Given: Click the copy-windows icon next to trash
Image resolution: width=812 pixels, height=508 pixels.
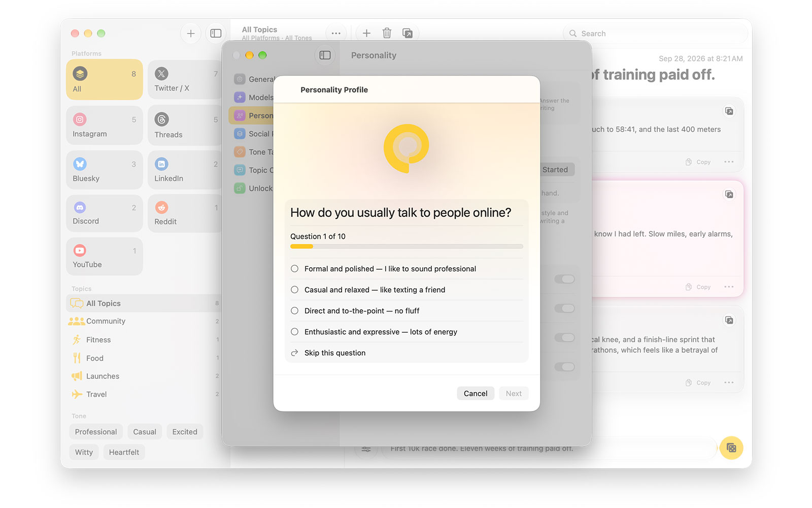Looking at the screenshot, I should pos(407,33).
